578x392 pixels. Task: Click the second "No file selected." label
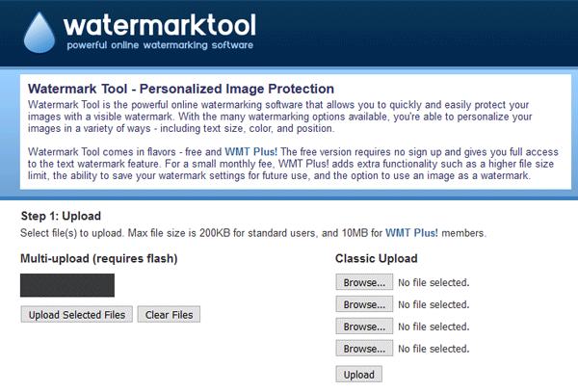[433, 304]
